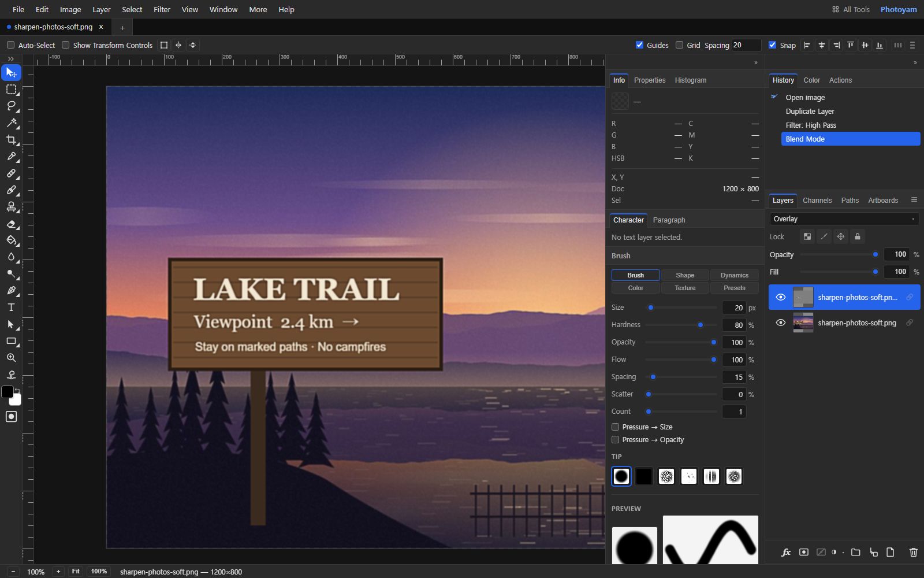This screenshot has height=578, width=924.
Task: Select the Rectangle shape tool
Action: coord(11,341)
